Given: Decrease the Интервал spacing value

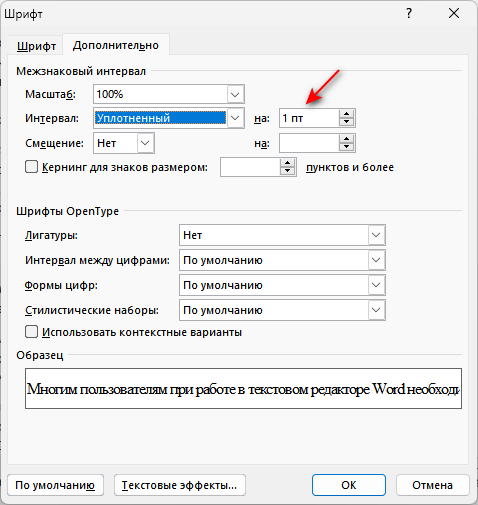Looking at the screenshot, I should (x=347, y=122).
